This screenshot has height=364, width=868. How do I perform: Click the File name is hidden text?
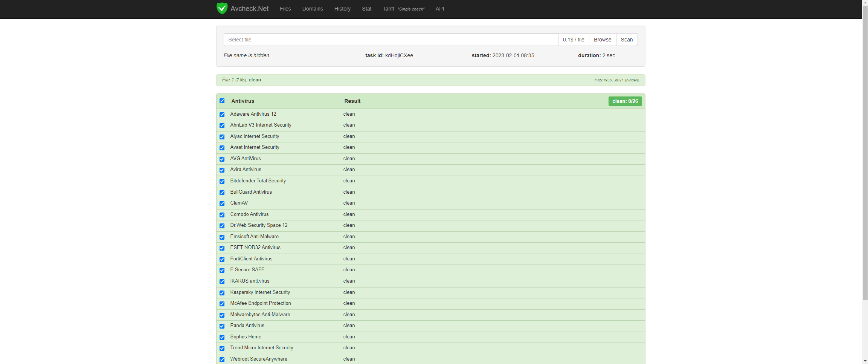[246, 55]
